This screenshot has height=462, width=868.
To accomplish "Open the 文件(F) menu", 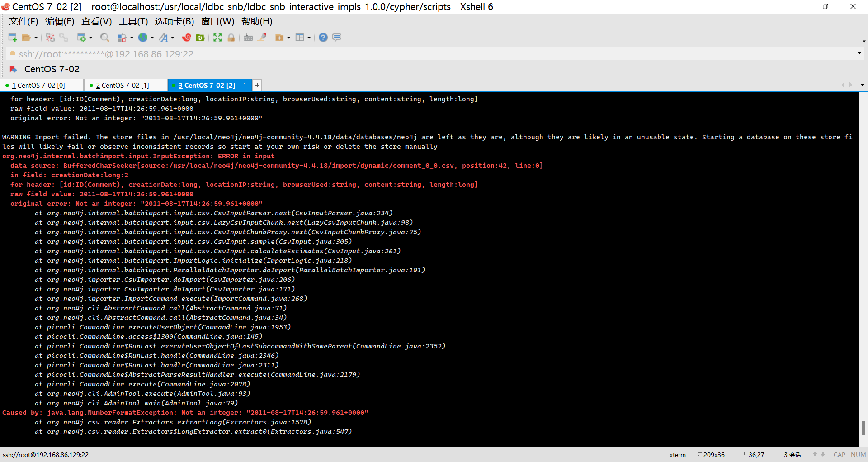I will [24, 21].
